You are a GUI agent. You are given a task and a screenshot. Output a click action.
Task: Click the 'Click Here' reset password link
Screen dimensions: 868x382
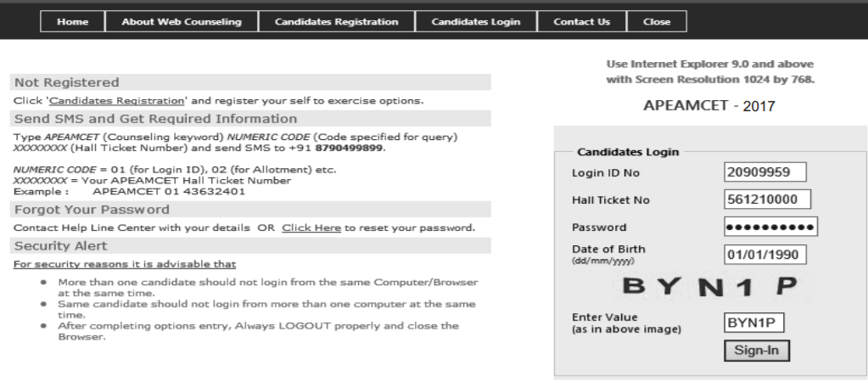(x=311, y=228)
